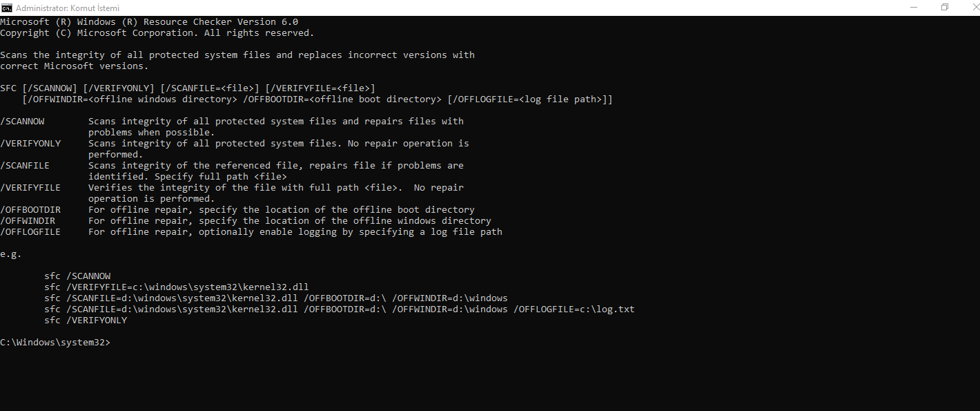Image resolution: width=980 pixels, height=411 pixels.
Task: Click the 'e.g.' label above examples
Action: pyautogui.click(x=11, y=254)
